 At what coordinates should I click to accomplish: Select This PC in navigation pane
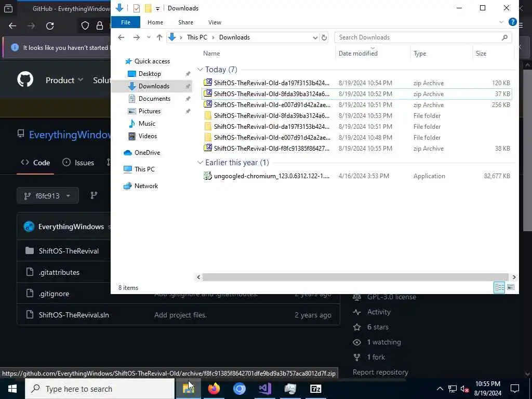[144, 169]
